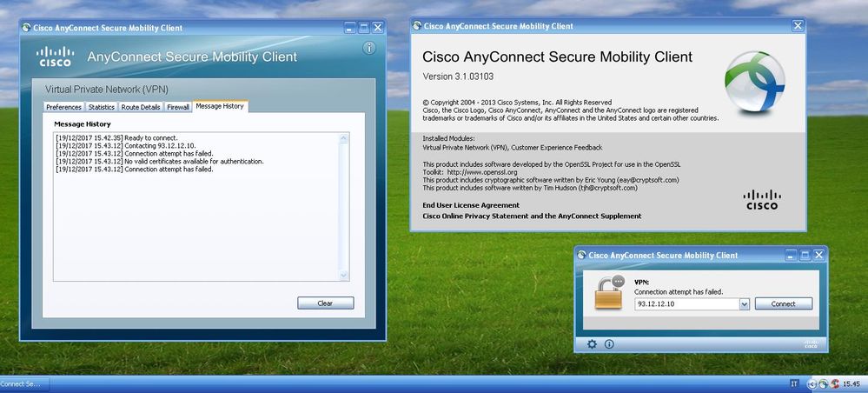Click the 'Connect Se...' taskbar button
The width and height of the screenshot is (868, 393).
click(x=24, y=383)
